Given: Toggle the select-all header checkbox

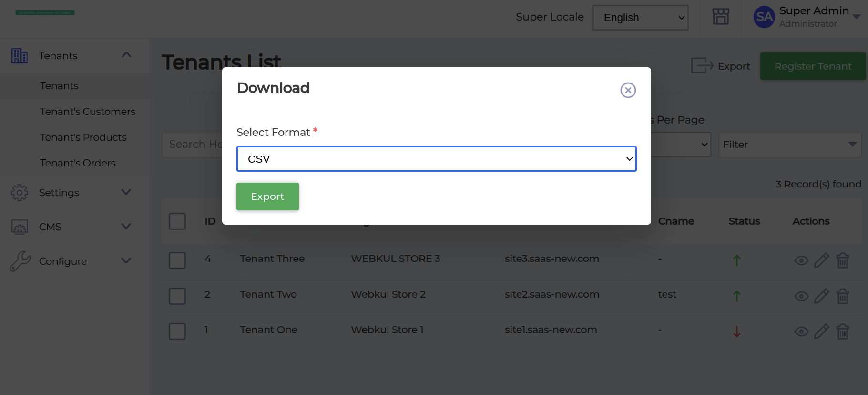Looking at the screenshot, I should tap(177, 221).
